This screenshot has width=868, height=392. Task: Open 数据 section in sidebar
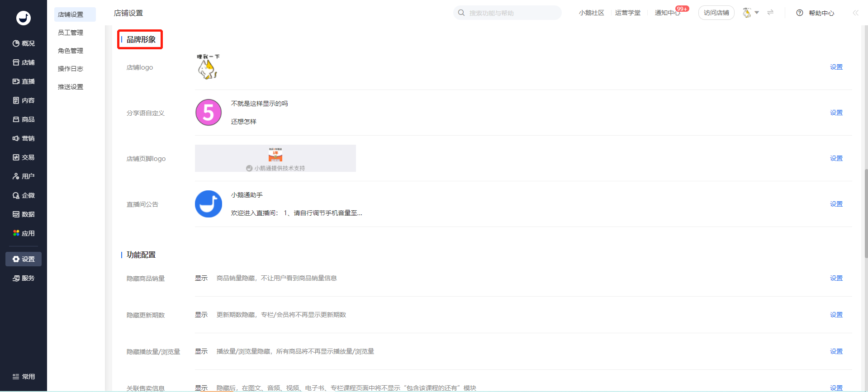tap(24, 214)
